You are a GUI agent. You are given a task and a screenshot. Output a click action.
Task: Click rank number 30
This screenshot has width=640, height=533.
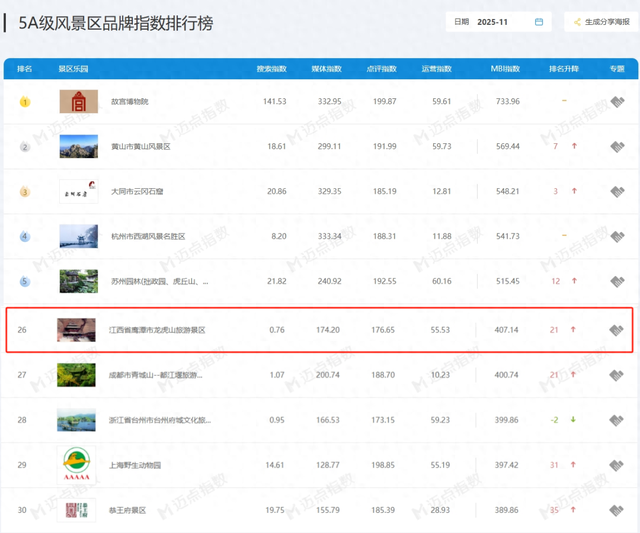tap(22, 510)
